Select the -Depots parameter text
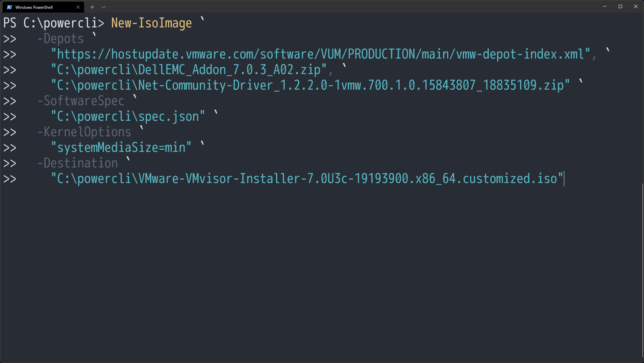 61,38
